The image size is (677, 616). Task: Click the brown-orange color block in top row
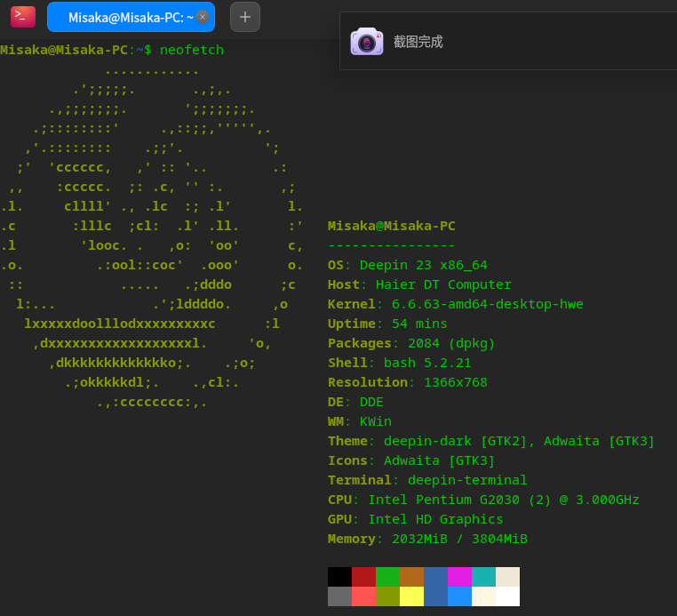(412, 577)
